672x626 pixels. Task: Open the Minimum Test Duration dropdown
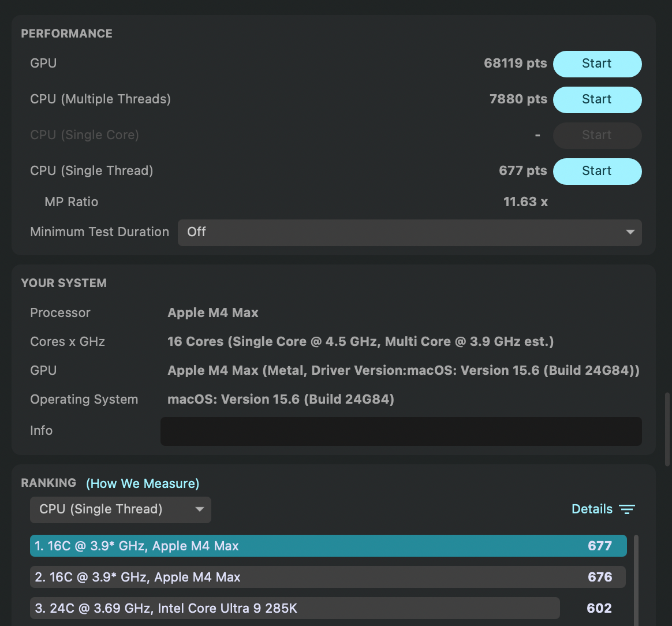coord(409,232)
